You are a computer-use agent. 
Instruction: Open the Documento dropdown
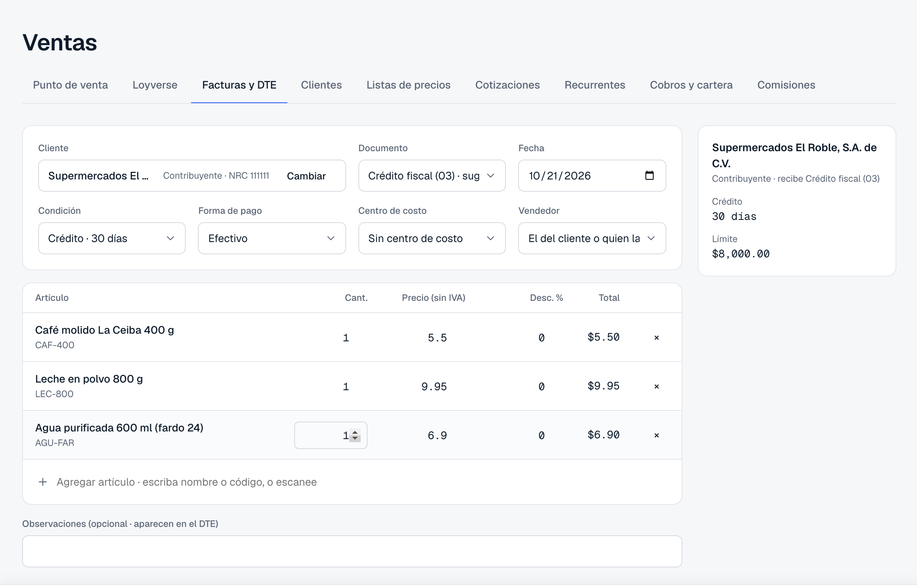(432, 176)
